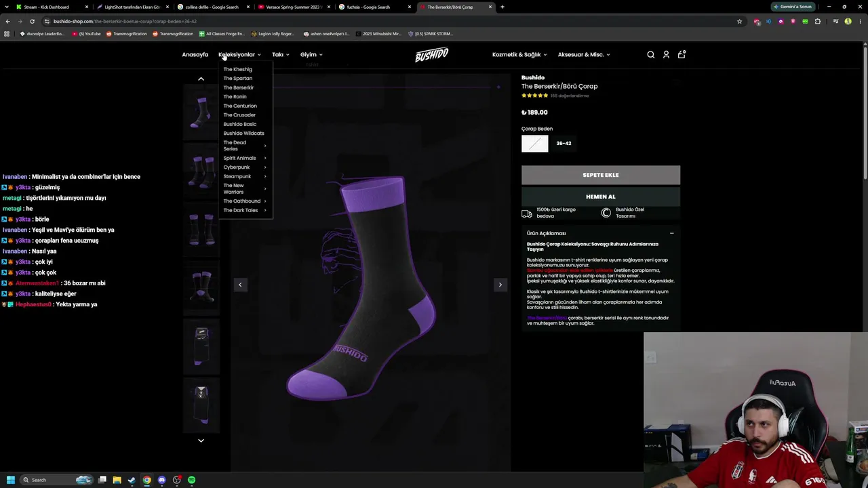Open the Chrome profile avatar
Image resolution: width=868 pixels, height=488 pixels.
coord(848,21)
